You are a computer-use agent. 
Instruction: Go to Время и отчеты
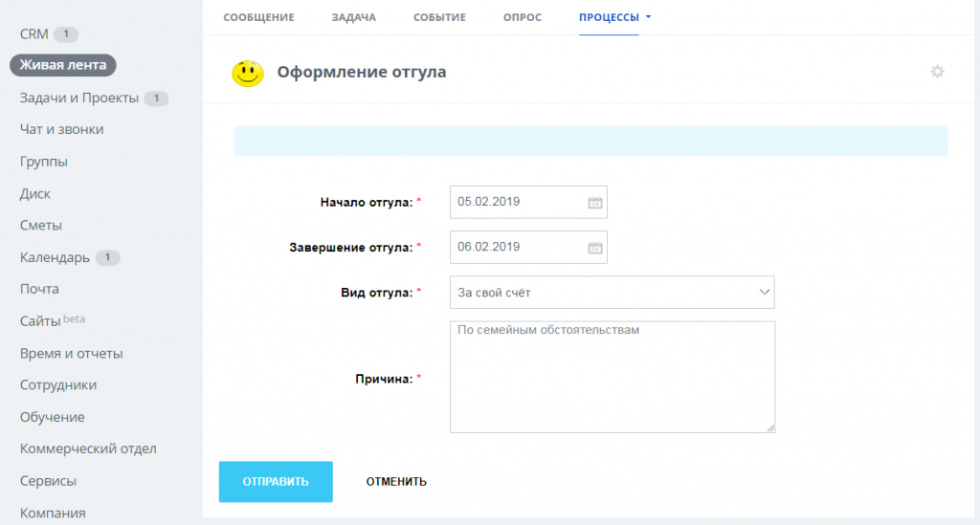click(x=71, y=353)
